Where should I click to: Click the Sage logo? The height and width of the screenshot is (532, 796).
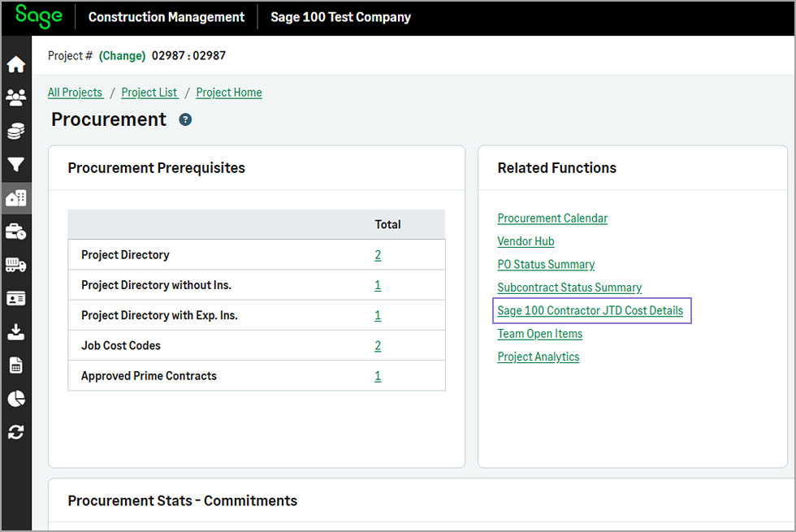[x=39, y=16]
